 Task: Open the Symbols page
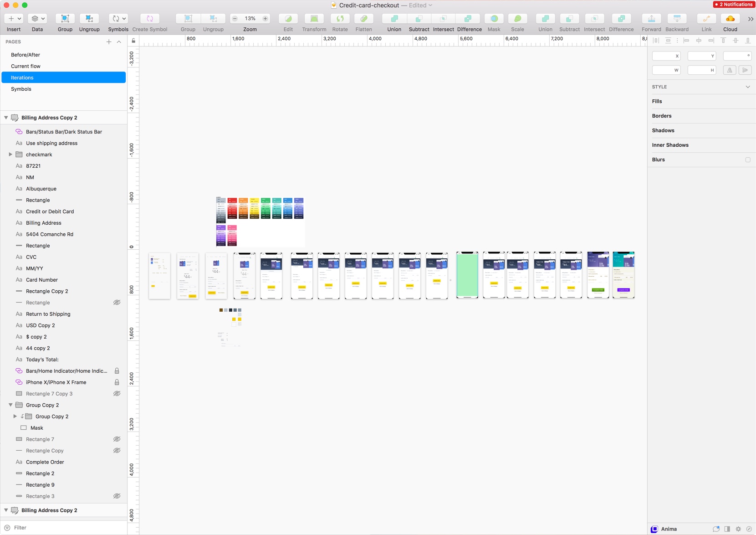coord(64,89)
